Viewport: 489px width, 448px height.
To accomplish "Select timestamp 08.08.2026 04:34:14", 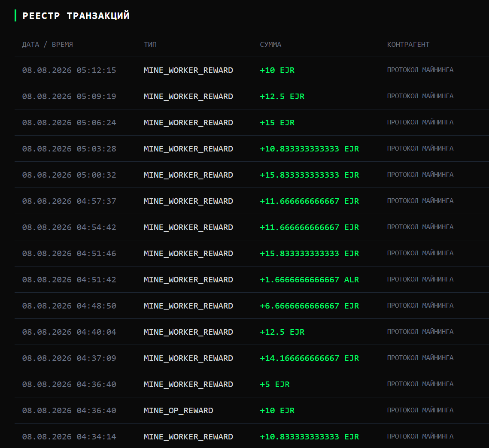I will [69, 437].
